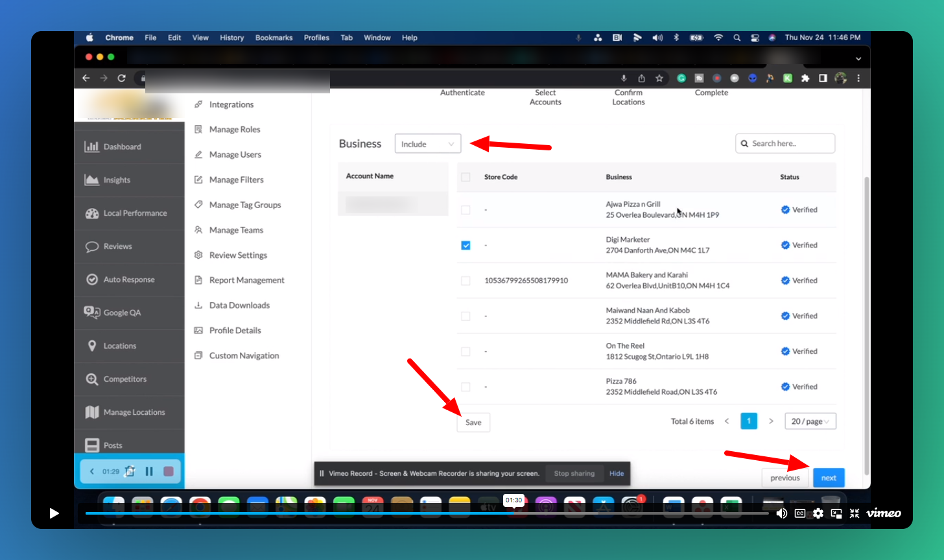
Task: Click the video progress bar
Action: 389,513
